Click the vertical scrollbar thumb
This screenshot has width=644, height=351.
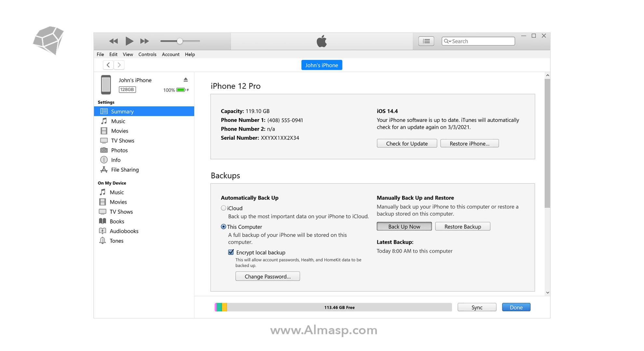[x=547, y=143]
